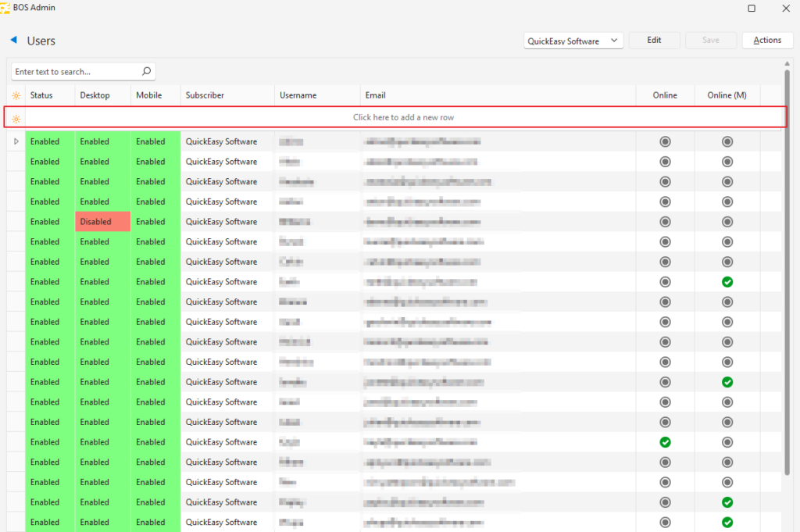Click the BOS Admin app logo icon
This screenshot has width=800, height=532.
(5, 8)
